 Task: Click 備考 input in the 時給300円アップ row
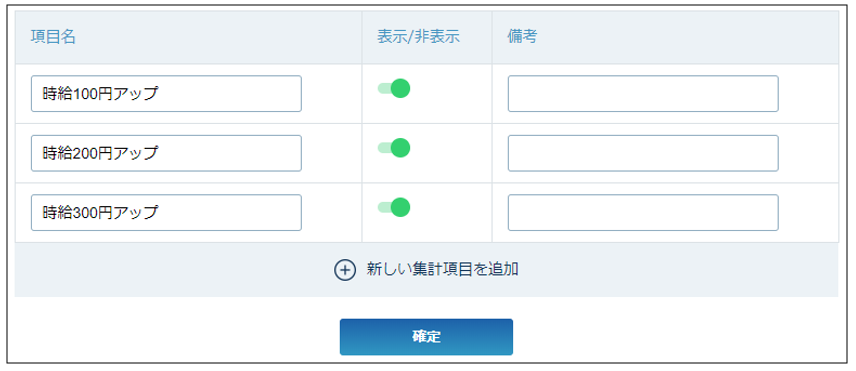[x=643, y=213]
